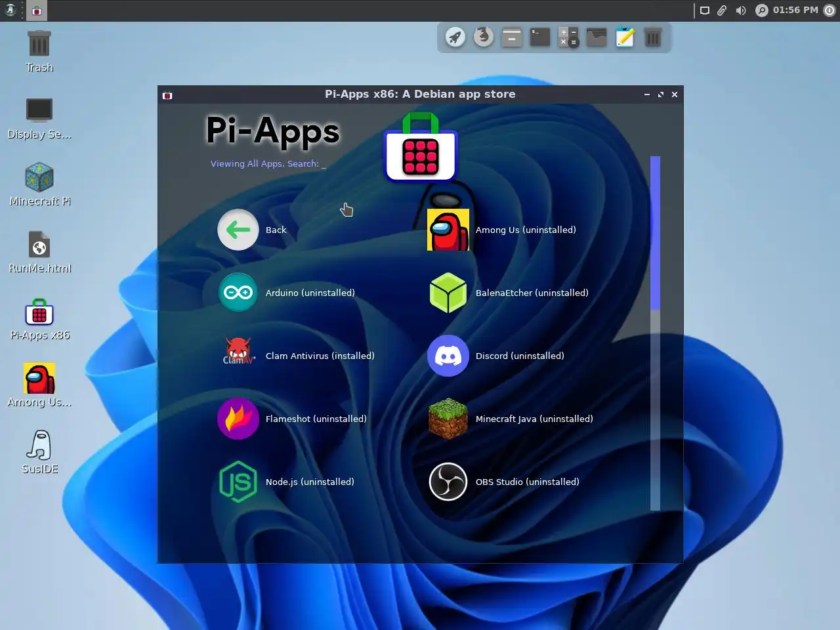Image resolution: width=840 pixels, height=630 pixels.
Task: Click the power button in top panel
Action: [x=829, y=10]
